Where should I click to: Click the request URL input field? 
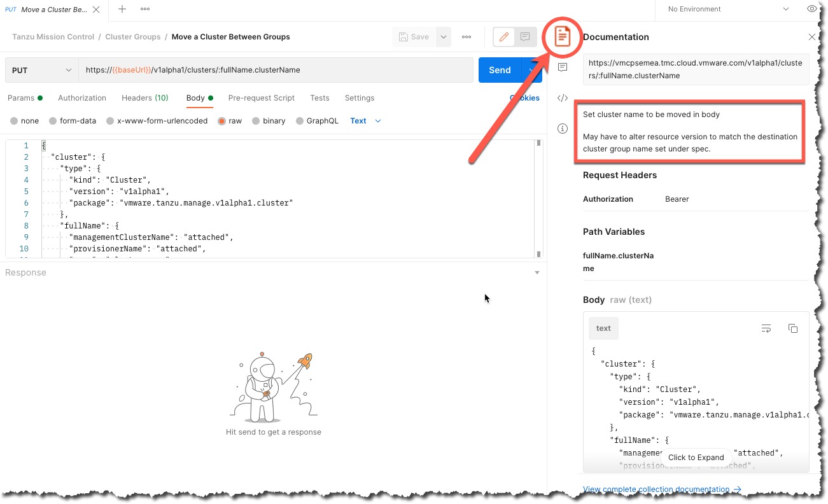(x=276, y=70)
